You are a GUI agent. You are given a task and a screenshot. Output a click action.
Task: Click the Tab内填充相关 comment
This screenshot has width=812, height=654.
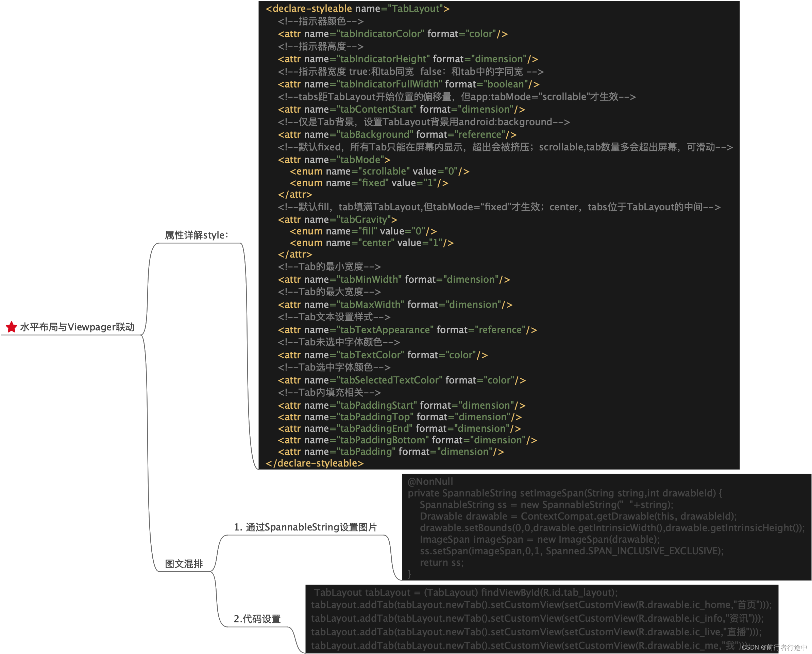329,393
